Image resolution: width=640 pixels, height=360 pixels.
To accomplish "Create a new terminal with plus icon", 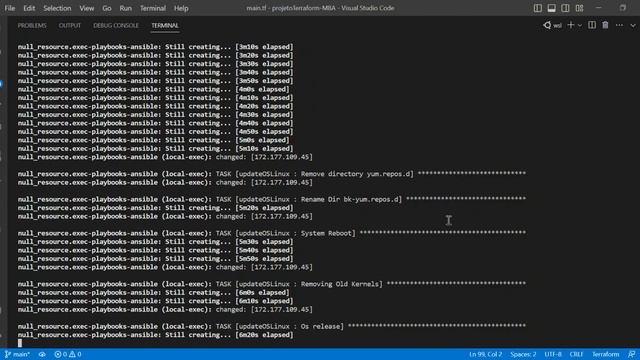I will pyautogui.click(x=571, y=25).
